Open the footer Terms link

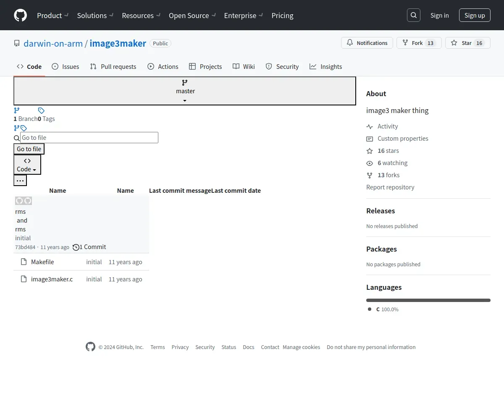pyautogui.click(x=157, y=347)
